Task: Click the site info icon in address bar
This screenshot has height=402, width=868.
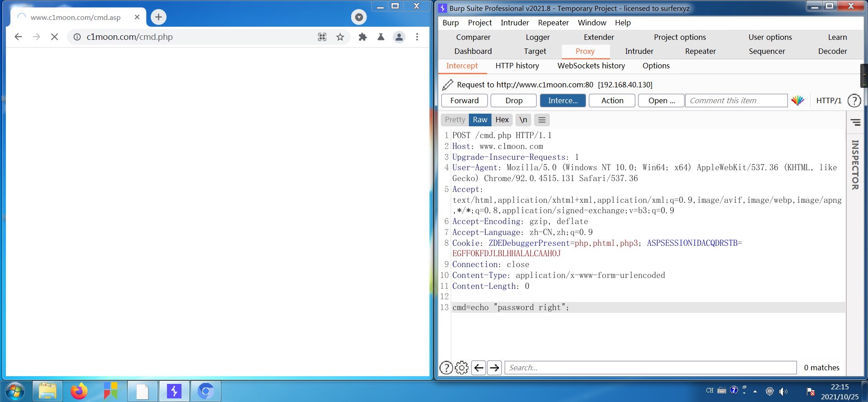Action: coord(77,37)
